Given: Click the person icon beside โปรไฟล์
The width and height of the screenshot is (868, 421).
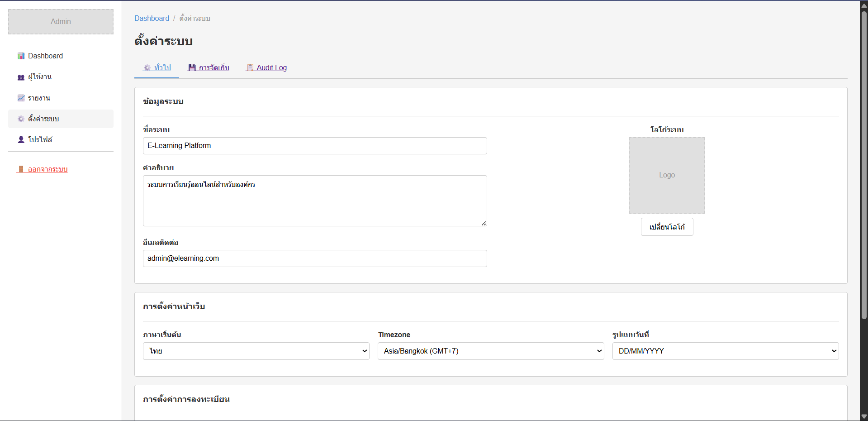Looking at the screenshot, I should coord(21,139).
